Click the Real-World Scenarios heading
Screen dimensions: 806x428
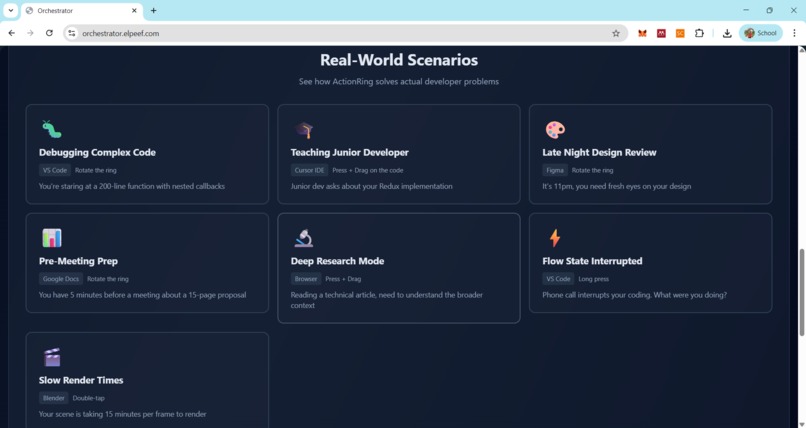(x=399, y=60)
